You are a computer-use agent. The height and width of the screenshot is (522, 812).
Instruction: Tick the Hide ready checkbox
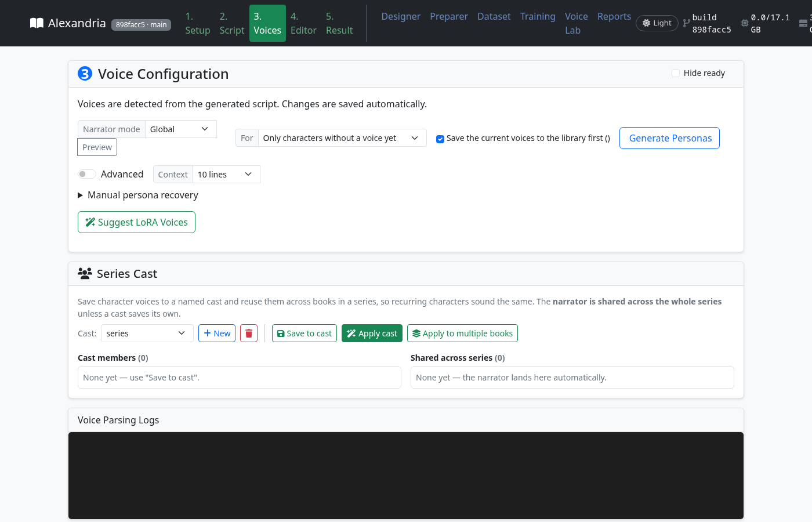coord(676,73)
